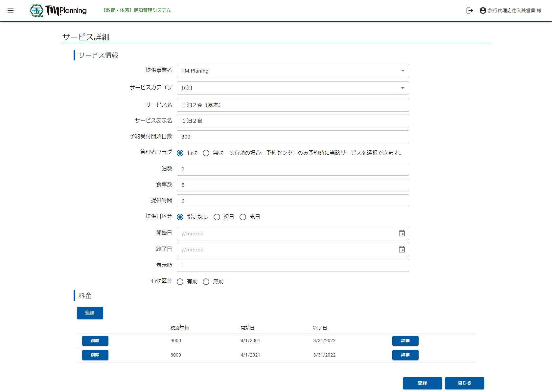This screenshot has height=392, width=552.
Task: Delete the 9000 price row
Action: [95, 341]
